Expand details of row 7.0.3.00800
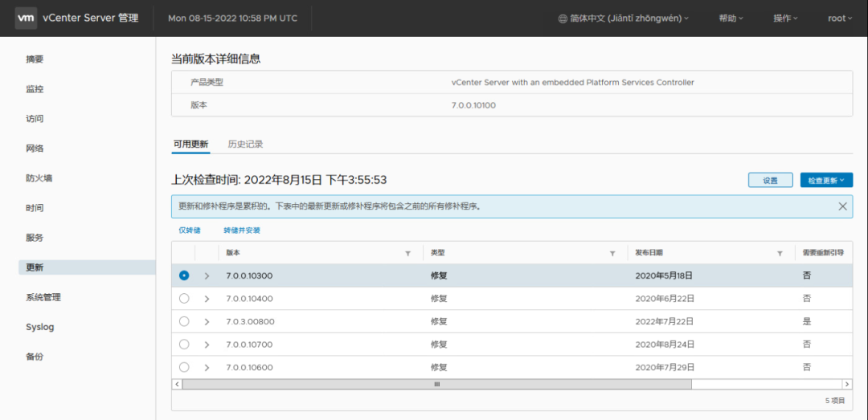Screen dimensions: 868x420 [x=207, y=321]
